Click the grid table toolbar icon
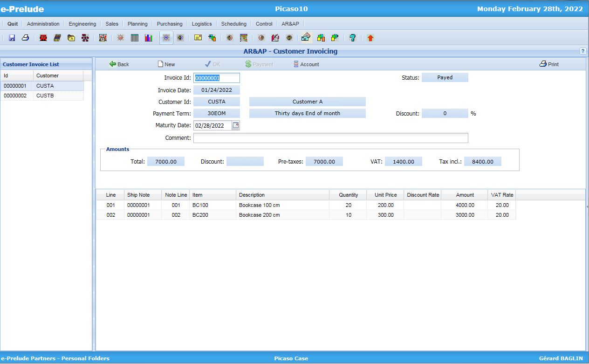Screen dimensions: 589x364 point(135,38)
